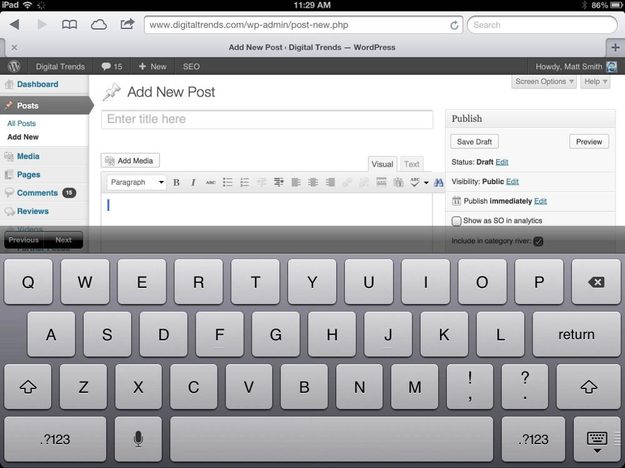The image size is (625, 468).
Task: Tap the Safari forward arrow
Action: [x=42, y=25]
